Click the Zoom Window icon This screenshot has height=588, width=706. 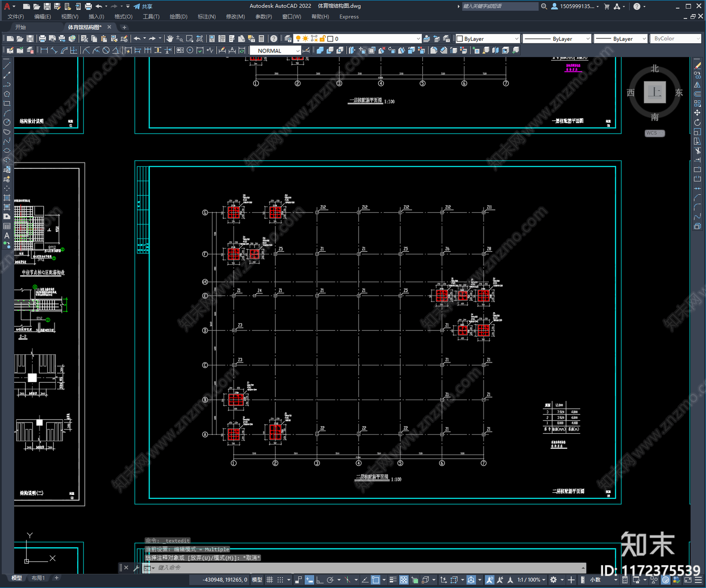point(190,39)
